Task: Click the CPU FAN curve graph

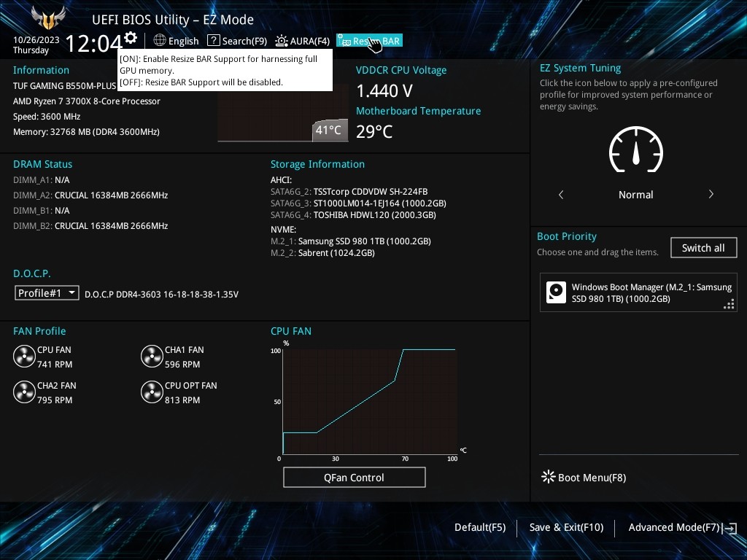Action: click(x=370, y=402)
